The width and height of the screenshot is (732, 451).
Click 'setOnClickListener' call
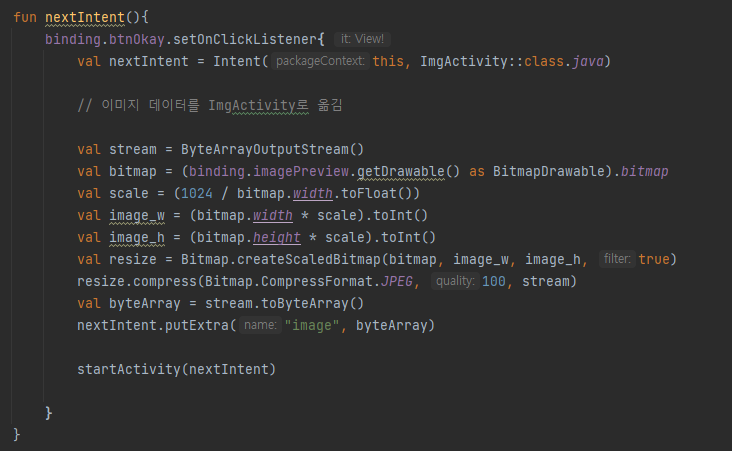[245, 39]
